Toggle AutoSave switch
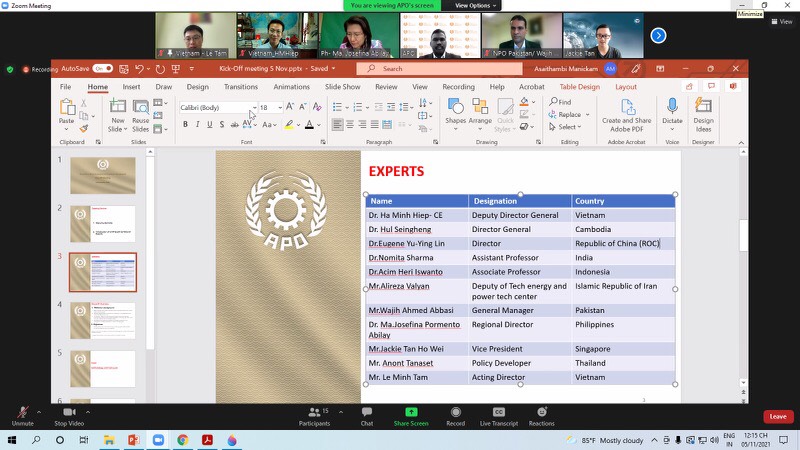 point(103,68)
